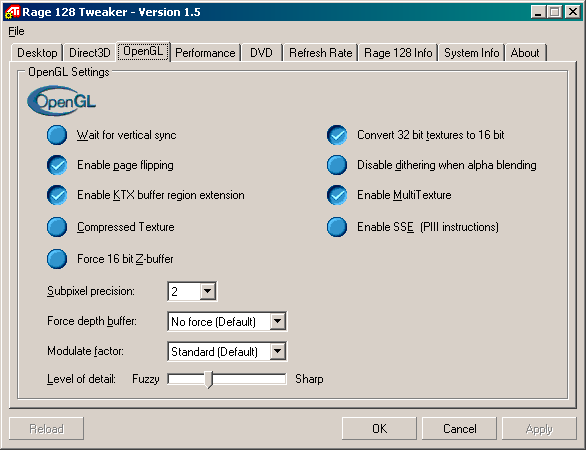Switch to the System Info tab

coord(472,53)
